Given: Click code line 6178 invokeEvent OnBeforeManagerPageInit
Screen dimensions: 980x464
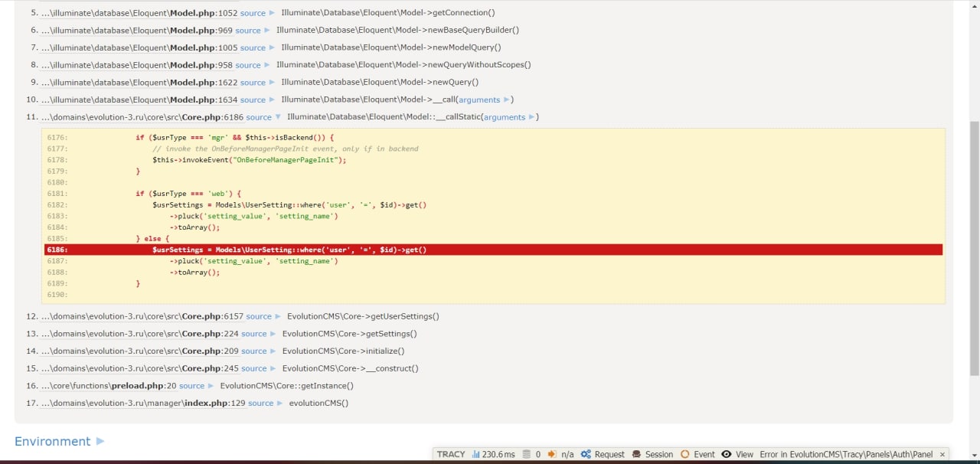Looking at the screenshot, I should tap(250, 160).
